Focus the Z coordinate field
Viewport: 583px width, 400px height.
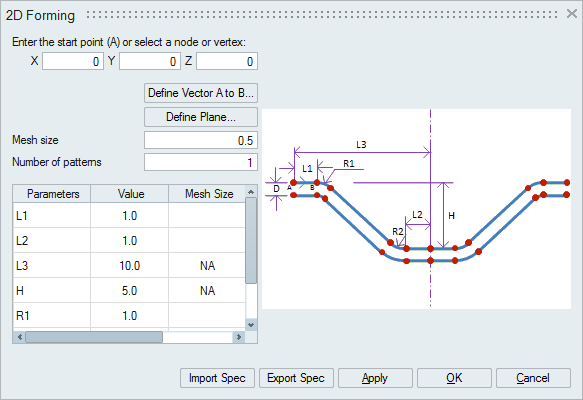tap(227, 61)
